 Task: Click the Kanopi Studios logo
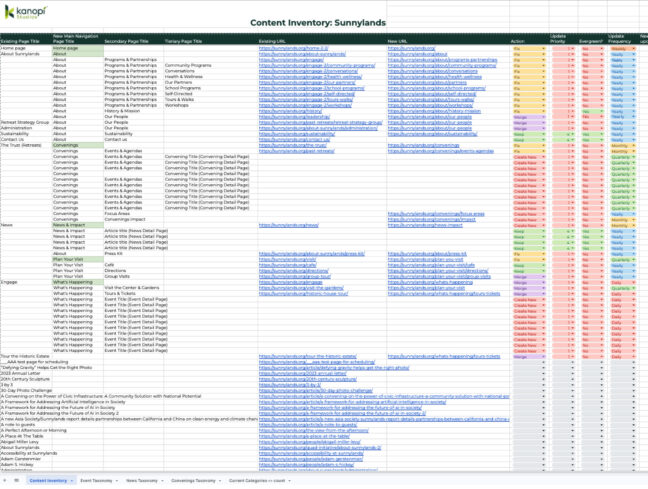coord(26,12)
